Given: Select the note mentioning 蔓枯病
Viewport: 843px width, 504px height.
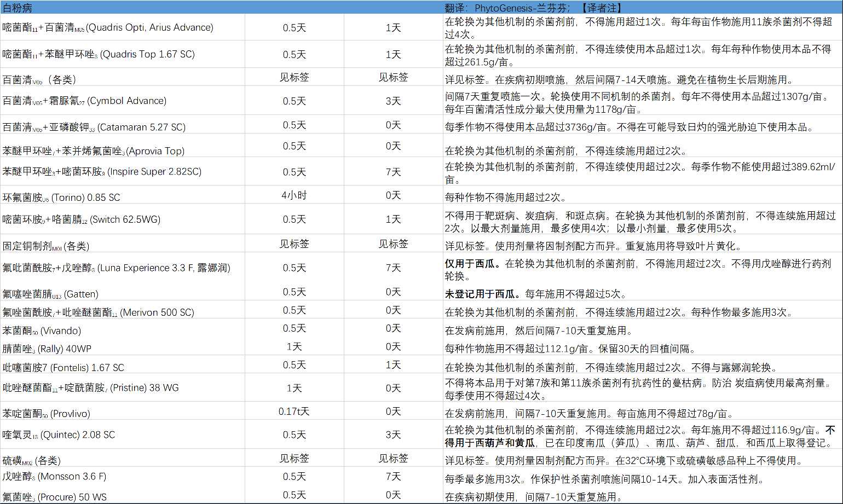Looking at the screenshot, I should pos(643,388).
